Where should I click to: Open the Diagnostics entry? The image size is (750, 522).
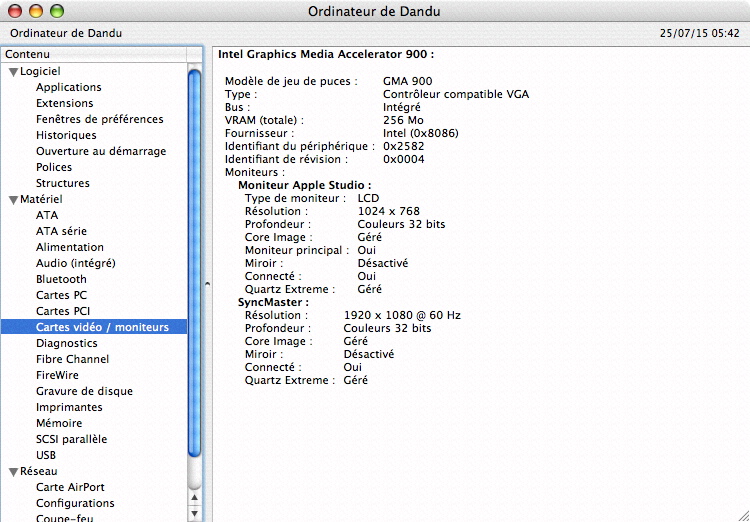[66, 344]
